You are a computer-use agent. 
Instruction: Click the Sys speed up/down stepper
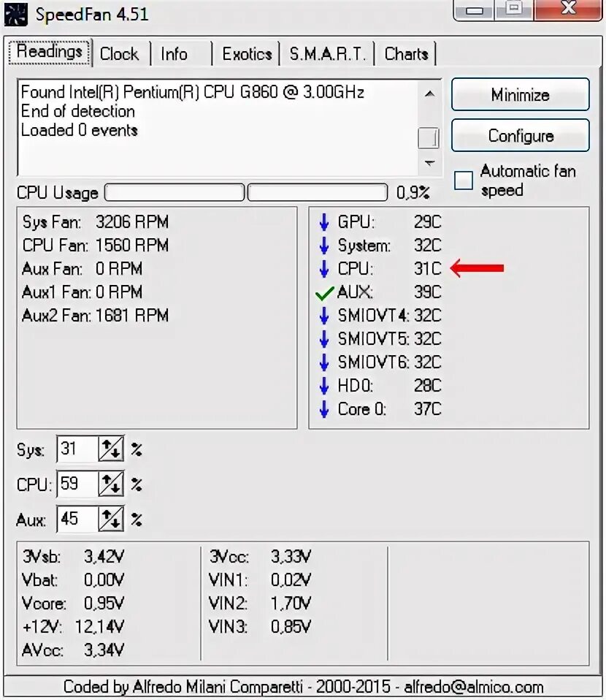click(111, 449)
